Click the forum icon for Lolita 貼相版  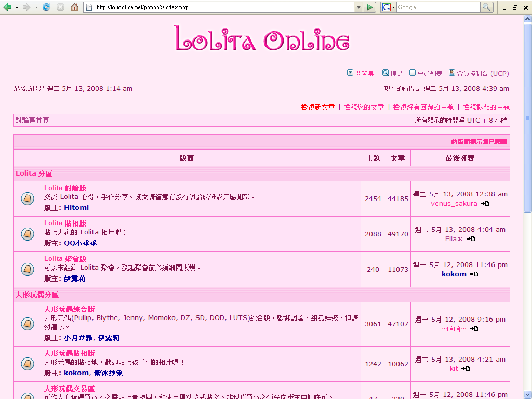28,234
